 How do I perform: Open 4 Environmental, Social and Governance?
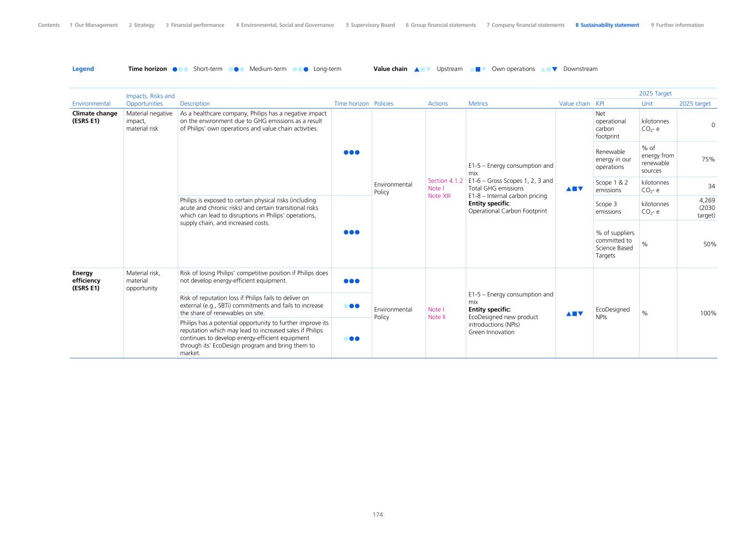pyautogui.click(x=285, y=25)
